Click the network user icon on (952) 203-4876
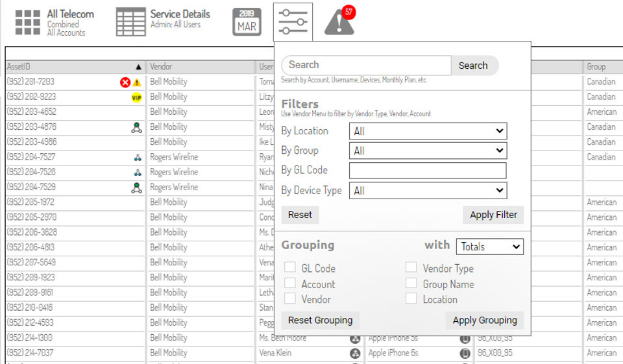The height and width of the screenshot is (364, 623). [137, 128]
